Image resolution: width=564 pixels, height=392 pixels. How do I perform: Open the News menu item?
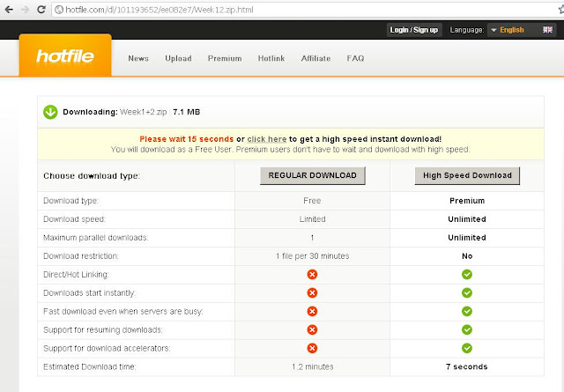(x=138, y=58)
